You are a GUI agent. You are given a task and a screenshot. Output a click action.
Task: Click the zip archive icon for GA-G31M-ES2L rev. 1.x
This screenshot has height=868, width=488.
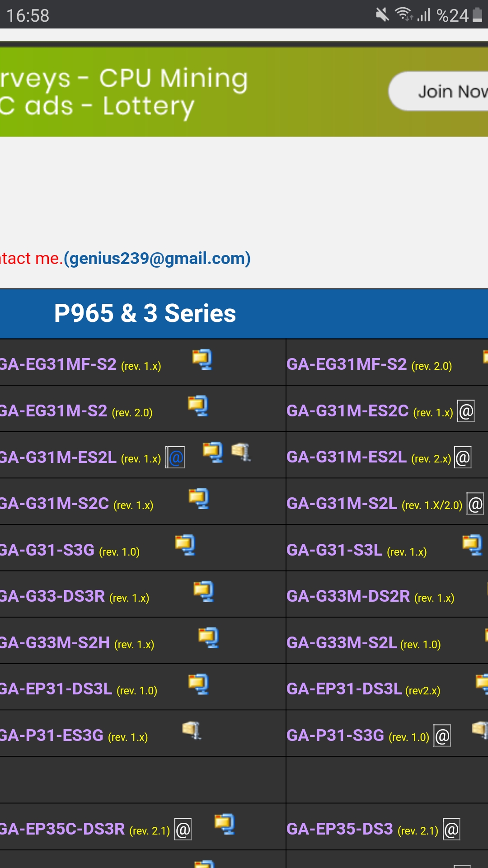coord(241,452)
